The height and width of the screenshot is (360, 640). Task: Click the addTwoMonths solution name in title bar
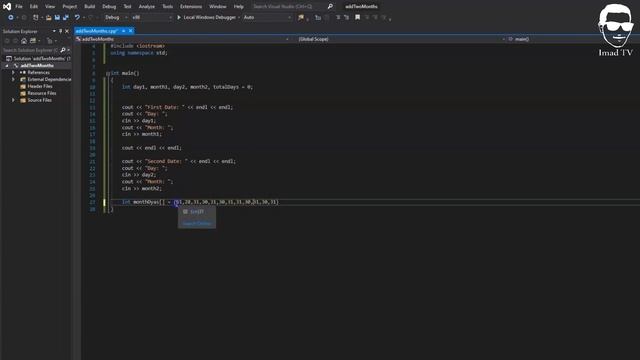pos(361,7)
